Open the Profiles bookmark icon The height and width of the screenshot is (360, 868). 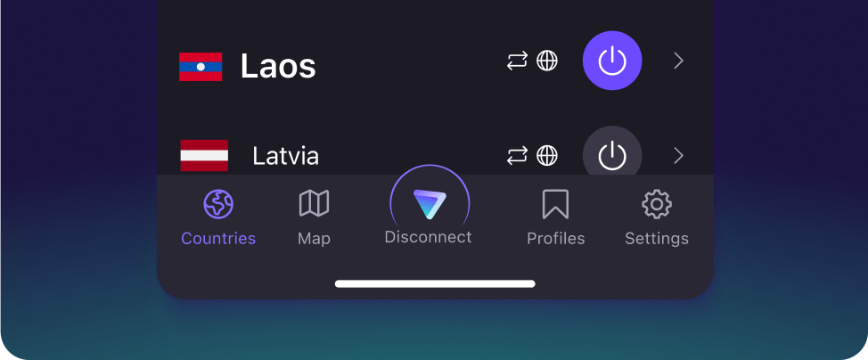coord(555,204)
